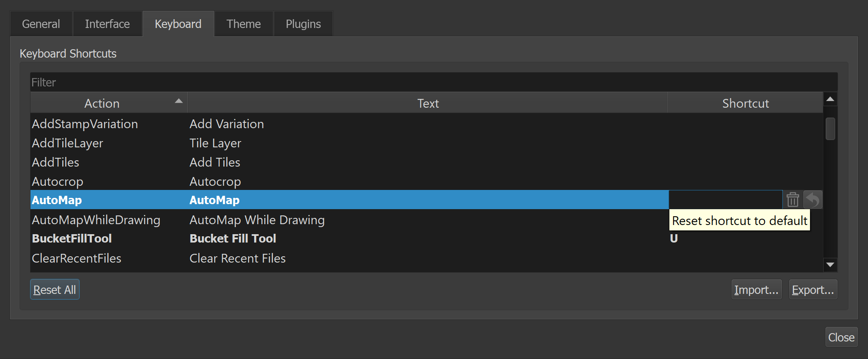Reset the AutoMap shortcut to default
868x359 pixels.
coord(813,200)
